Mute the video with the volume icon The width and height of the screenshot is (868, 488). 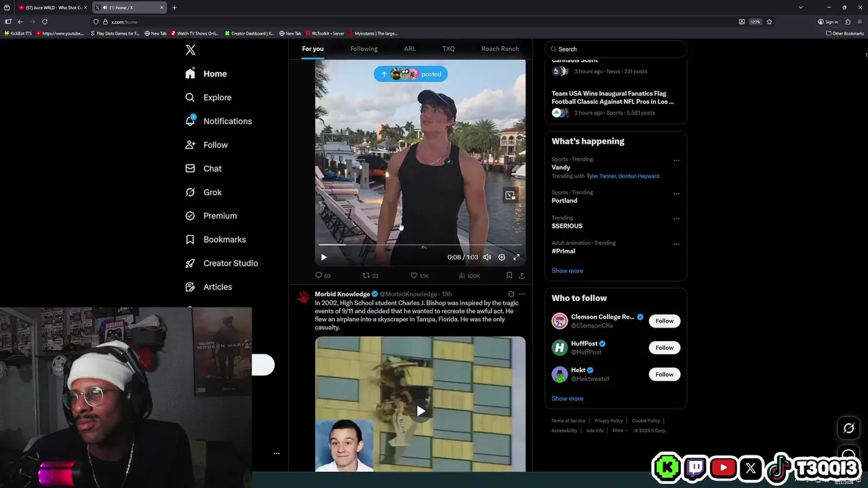point(487,258)
